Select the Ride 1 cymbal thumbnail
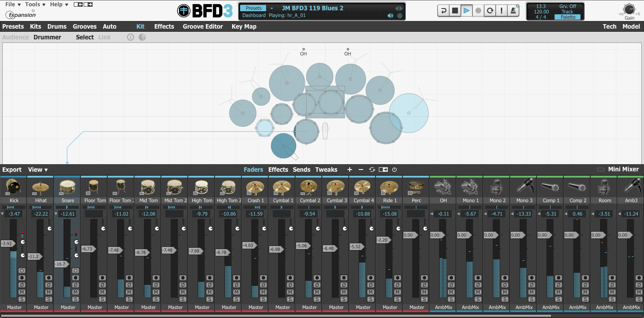Screen dimensions: 644x318 pos(389,187)
